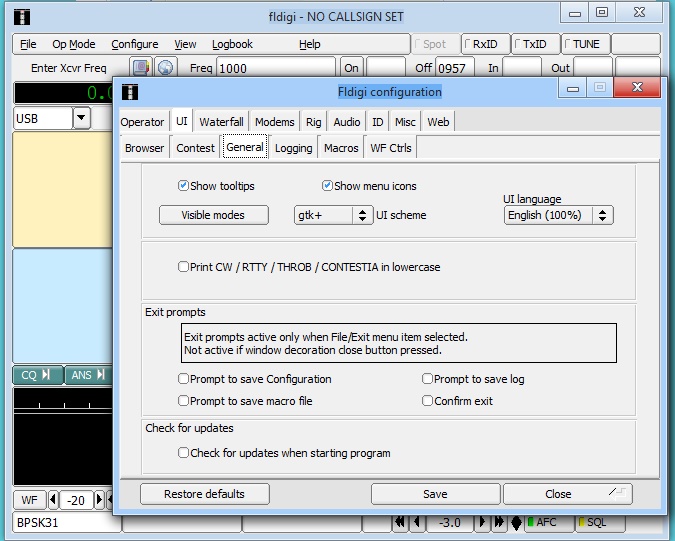Viewport: 675px width, 541px height.
Task: Open the Op Mode menu
Action: coord(74,44)
